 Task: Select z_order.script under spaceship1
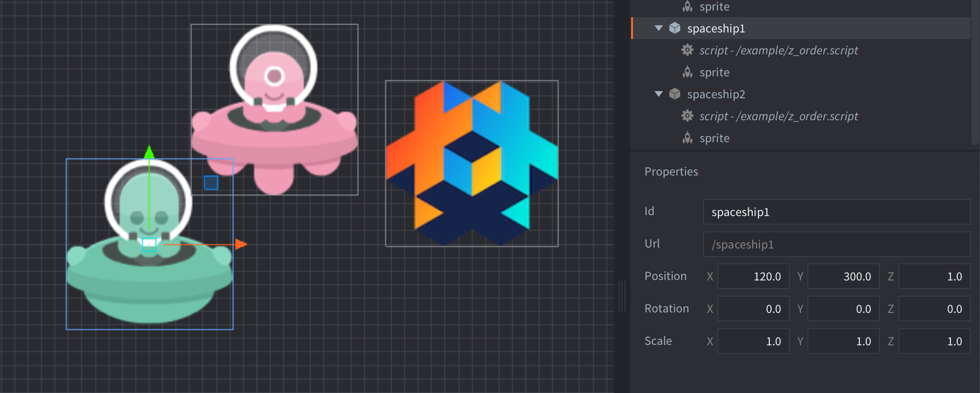tap(801, 50)
